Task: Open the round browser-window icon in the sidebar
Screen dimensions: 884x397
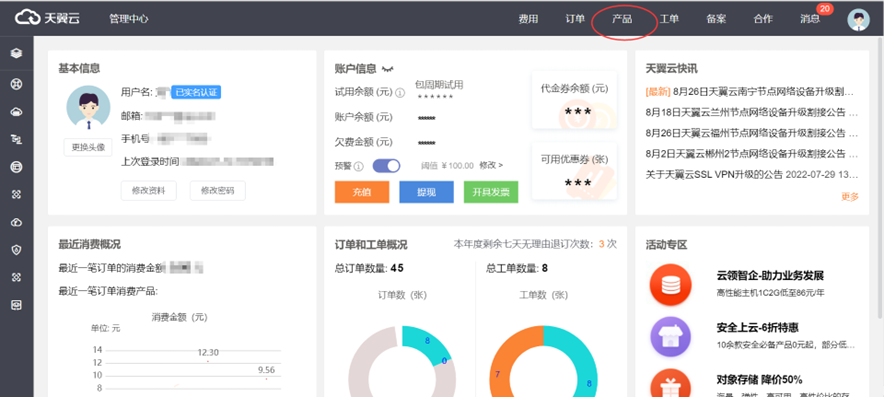Action: pos(16,167)
